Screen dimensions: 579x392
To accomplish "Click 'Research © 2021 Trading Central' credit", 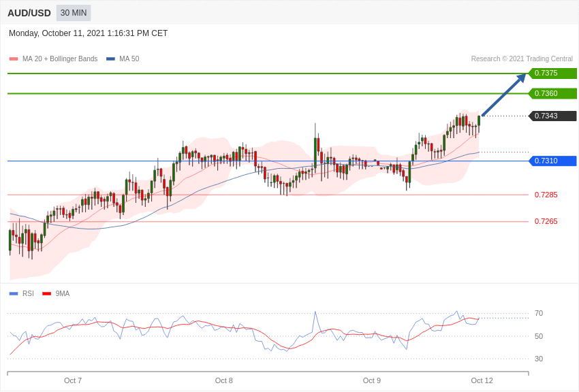I will [522, 59].
